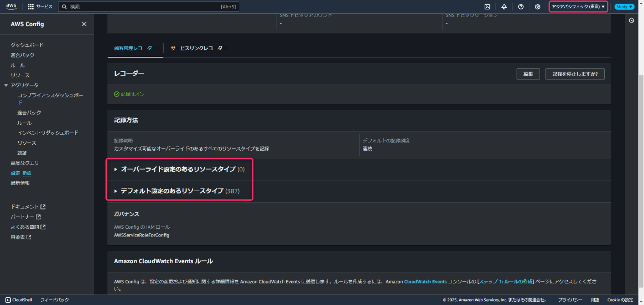
Task: Switch to サービスリンクレコーダー tab
Action: [x=199, y=48]
